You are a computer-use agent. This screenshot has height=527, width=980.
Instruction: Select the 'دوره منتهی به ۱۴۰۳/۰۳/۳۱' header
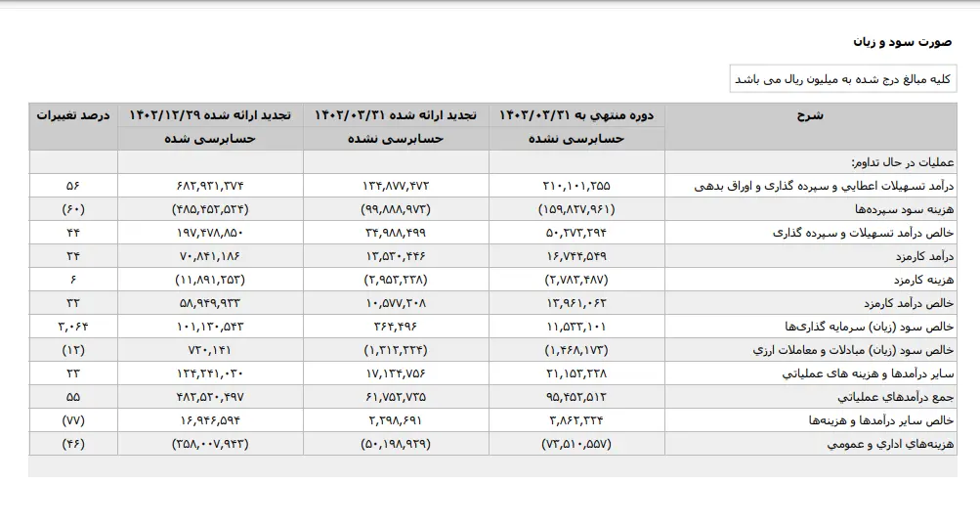576,115
